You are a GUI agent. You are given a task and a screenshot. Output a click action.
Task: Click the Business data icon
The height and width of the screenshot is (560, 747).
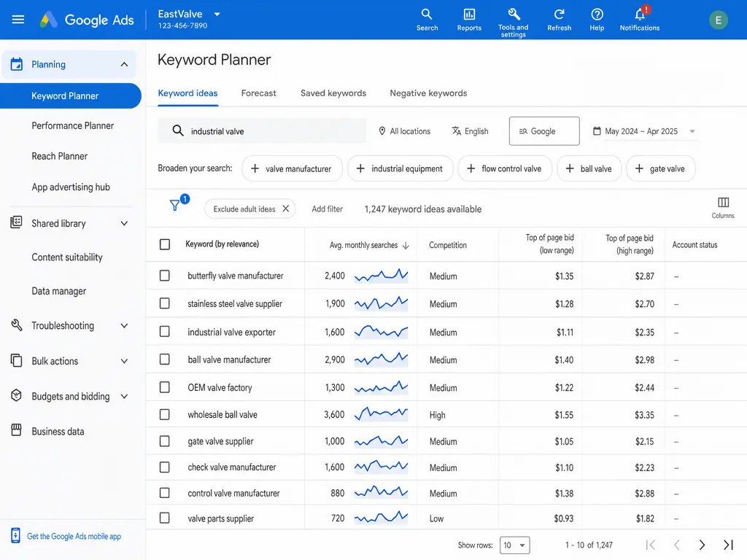(16, 430)
